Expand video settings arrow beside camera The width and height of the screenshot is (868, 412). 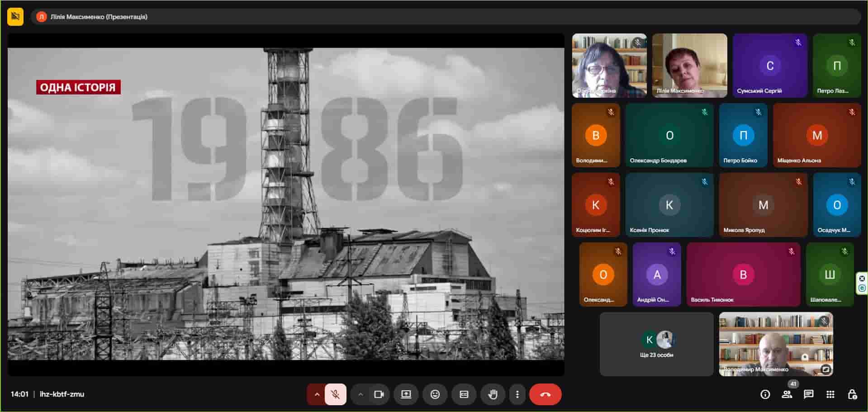pos(360,394)
